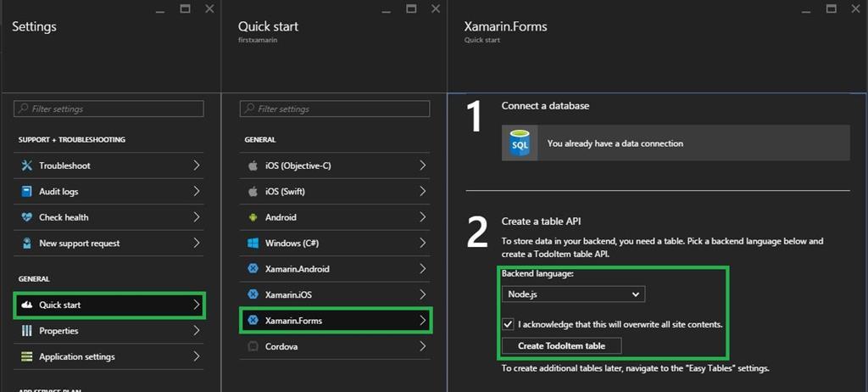Click the SQL database icon

tap(519, 143)
